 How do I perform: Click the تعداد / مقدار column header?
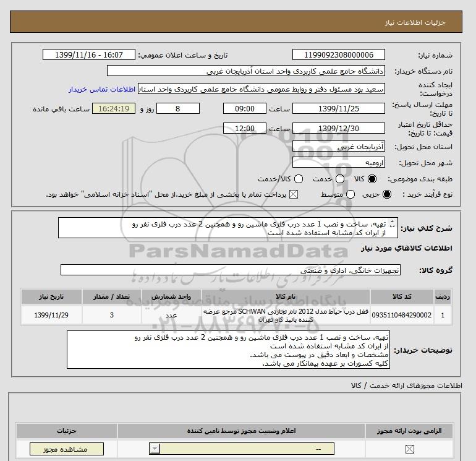112,296
